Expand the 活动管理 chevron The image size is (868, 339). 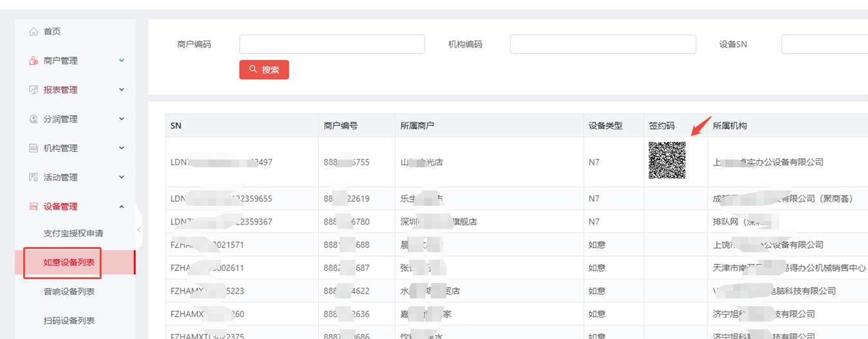[x=122, y=178]
